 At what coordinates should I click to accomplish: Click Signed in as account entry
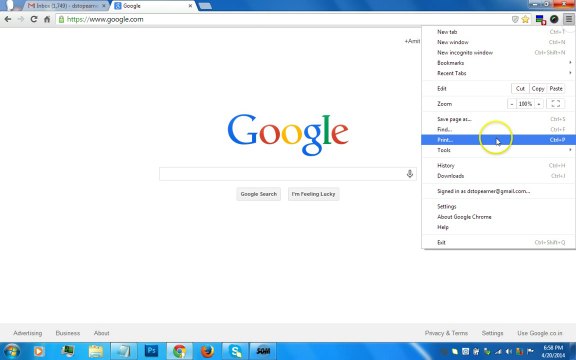tap(498, 191)
